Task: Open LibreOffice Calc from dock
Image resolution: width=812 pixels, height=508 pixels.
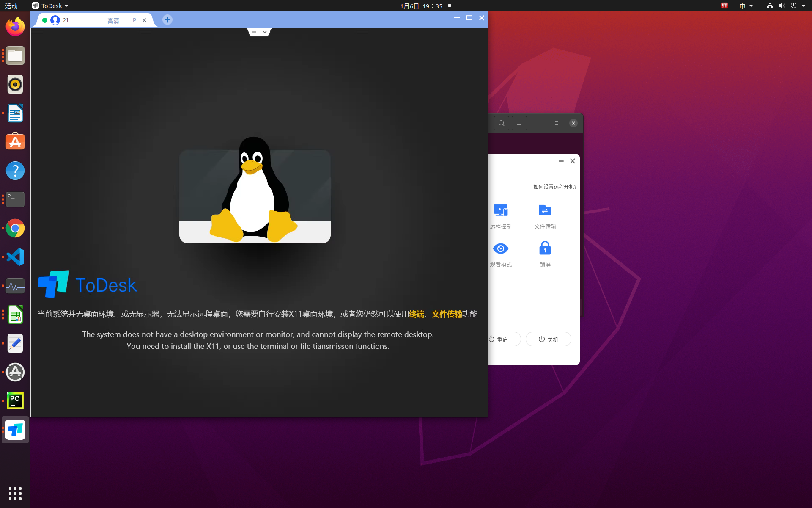Action: point(15,315)
